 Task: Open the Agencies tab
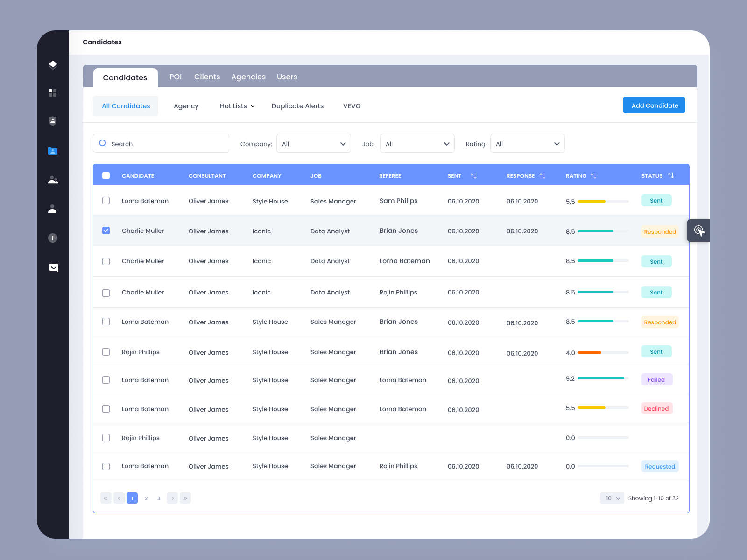click(248, 77)
